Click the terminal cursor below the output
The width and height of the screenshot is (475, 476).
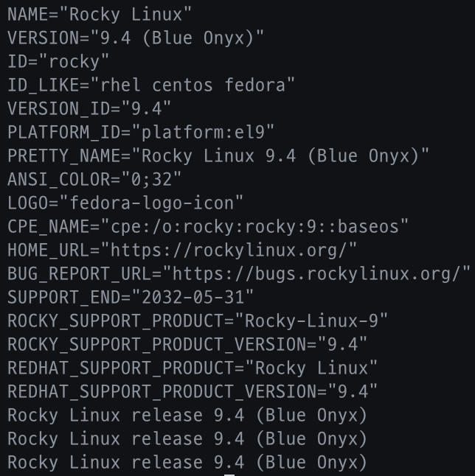pos(229,474)
